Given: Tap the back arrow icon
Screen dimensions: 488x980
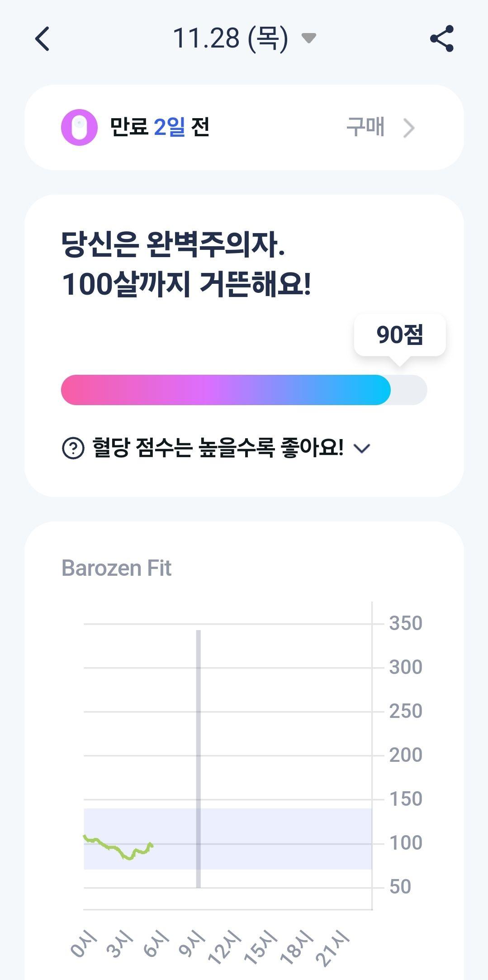Looking at the screenshot, I should tap(42, 38).
